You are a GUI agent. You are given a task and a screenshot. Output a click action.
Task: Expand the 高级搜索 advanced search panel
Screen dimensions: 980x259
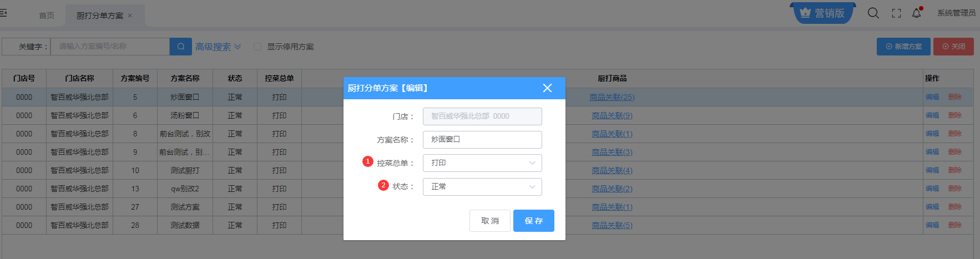tap(218, 47)
